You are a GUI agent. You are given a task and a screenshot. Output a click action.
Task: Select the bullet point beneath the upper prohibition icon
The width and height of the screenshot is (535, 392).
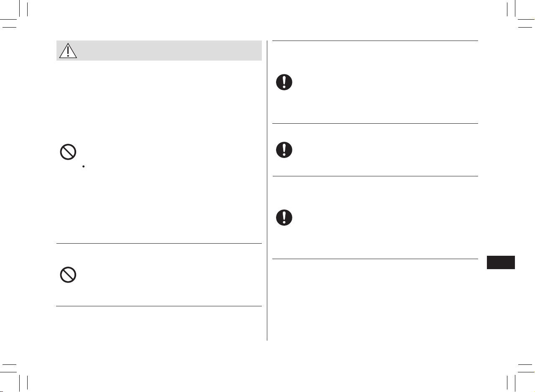[x=84, y=166]
